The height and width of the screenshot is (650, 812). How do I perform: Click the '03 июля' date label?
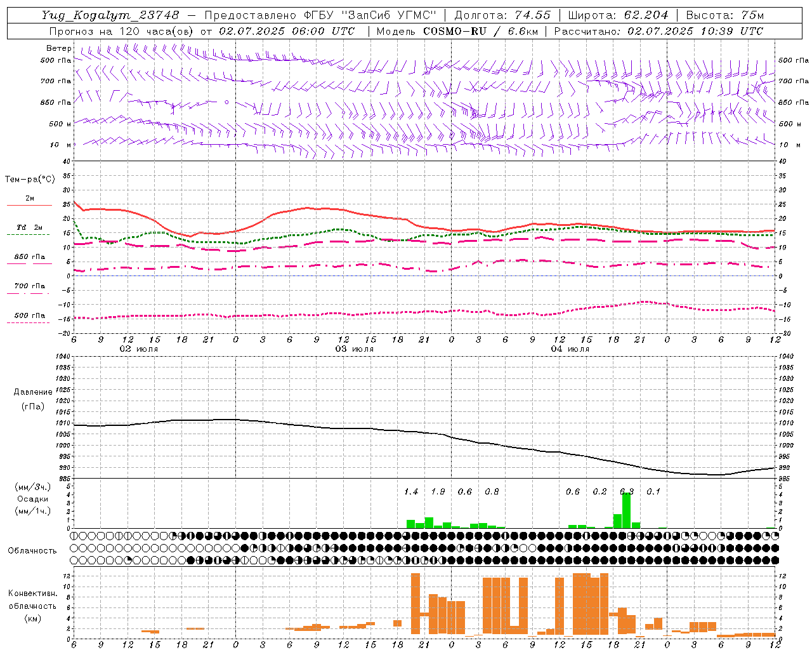tap(355, 349)
